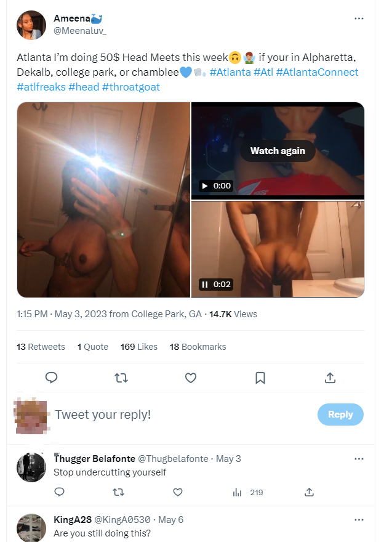Open more options on Thugger Belafonte's reply
392x542 pixels.
(x=359, y=459)
